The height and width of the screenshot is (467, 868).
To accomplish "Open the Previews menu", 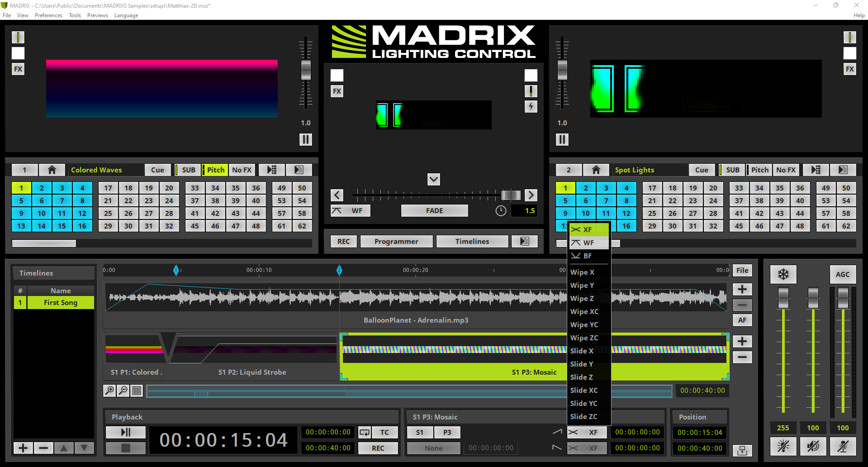I will (x=98, y=15).
